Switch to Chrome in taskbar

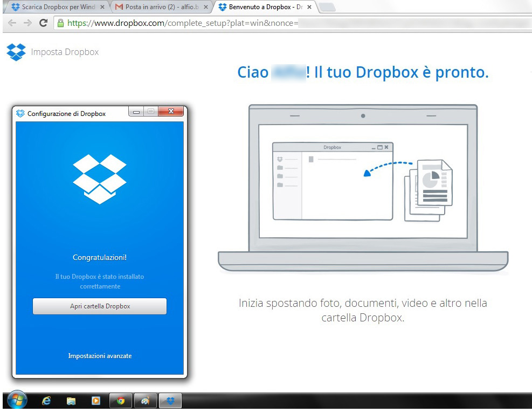pos(121,401)
